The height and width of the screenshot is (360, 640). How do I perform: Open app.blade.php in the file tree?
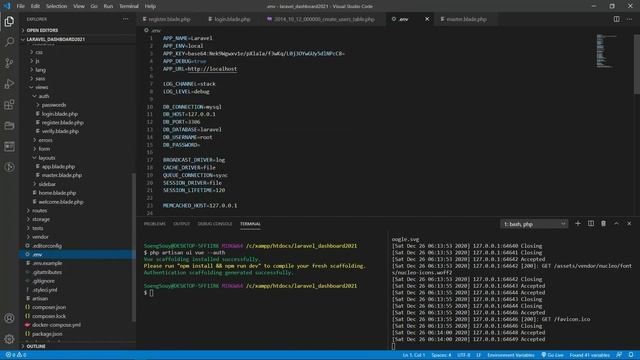(58, 167)
